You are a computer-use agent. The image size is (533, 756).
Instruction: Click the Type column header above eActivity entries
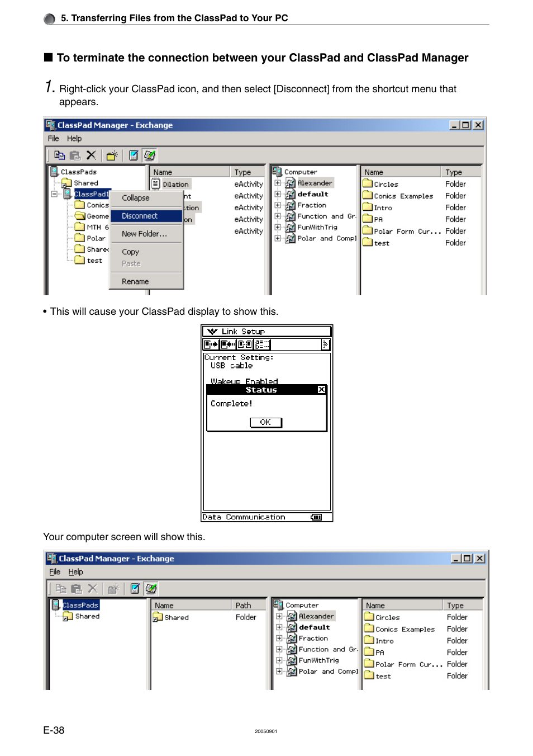pos(248,172)
